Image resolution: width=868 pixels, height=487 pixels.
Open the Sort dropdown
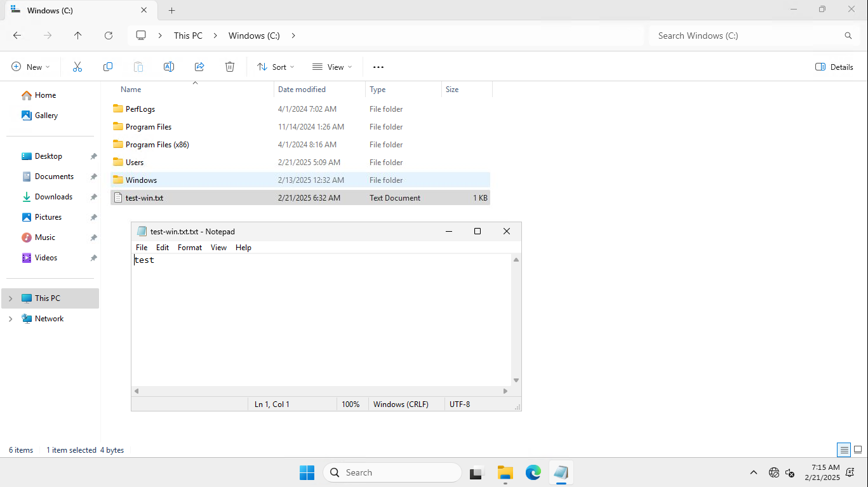click(x=276, y=67)
